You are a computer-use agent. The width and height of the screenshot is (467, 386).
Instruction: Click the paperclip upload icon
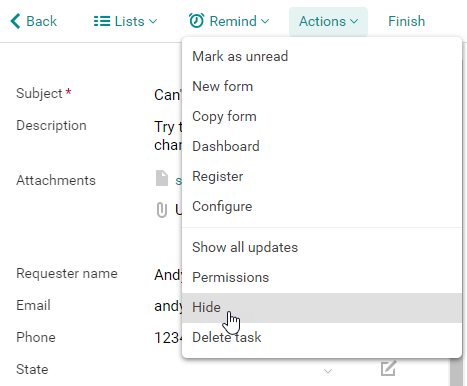click(162, 210)
